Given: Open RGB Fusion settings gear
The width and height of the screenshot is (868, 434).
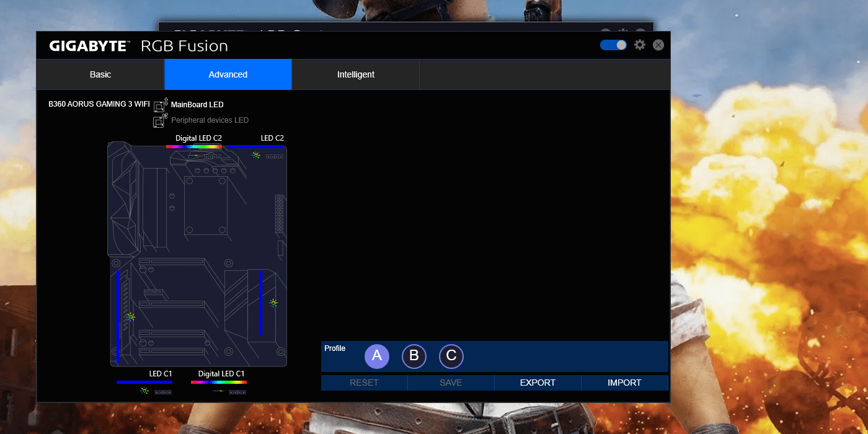Looking at the screenshot, I should [640, 45].
